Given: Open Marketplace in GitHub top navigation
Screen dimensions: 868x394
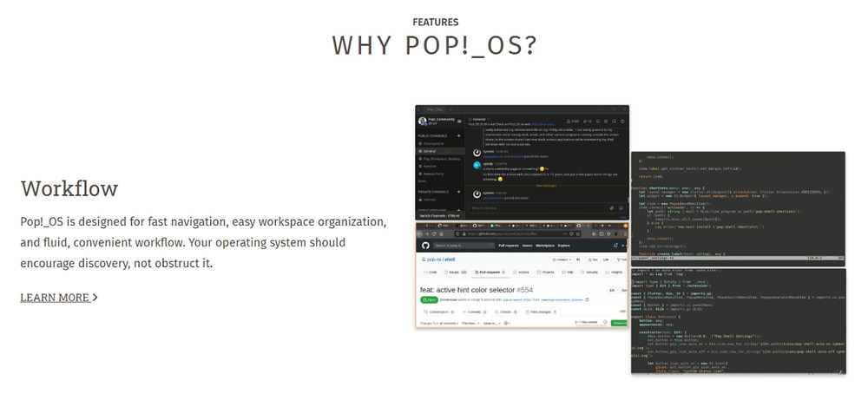Looking at the screenshot, I should [545, 246].
